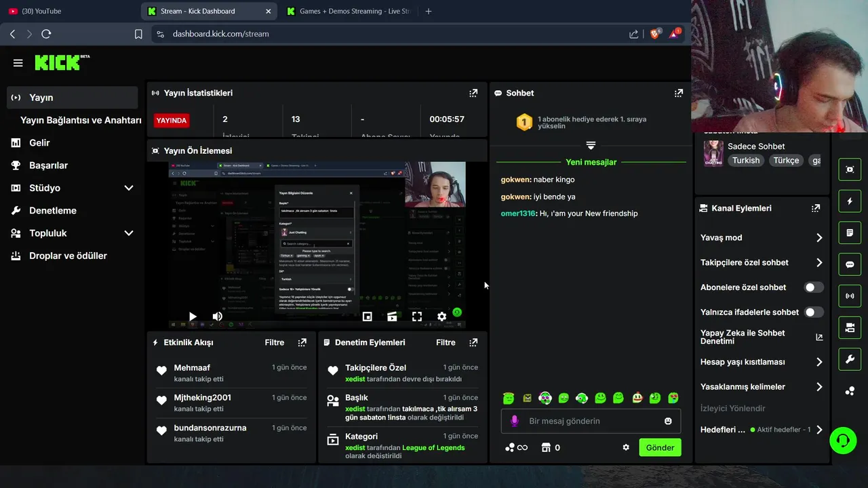Open the preview player settings gear

click(441, 317)
